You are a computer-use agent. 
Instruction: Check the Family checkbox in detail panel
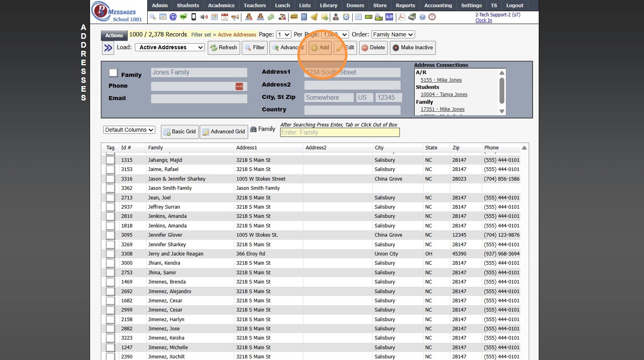113,73
